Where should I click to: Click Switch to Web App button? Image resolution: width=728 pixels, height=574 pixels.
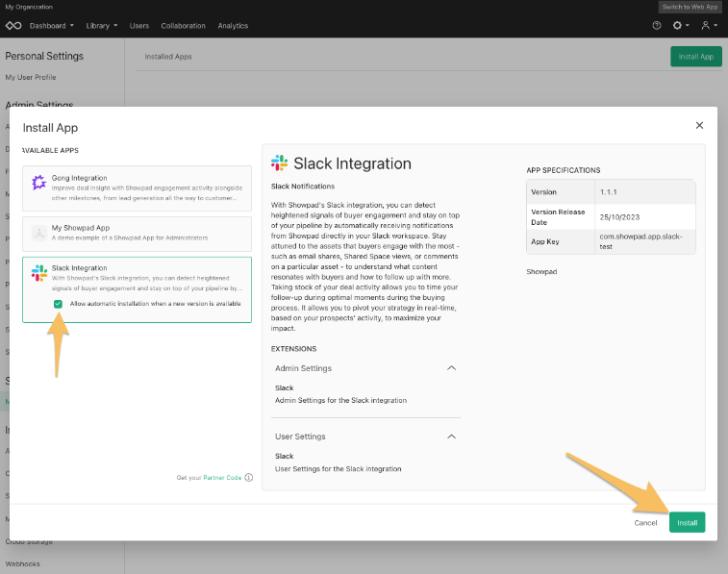coord(690,7)
